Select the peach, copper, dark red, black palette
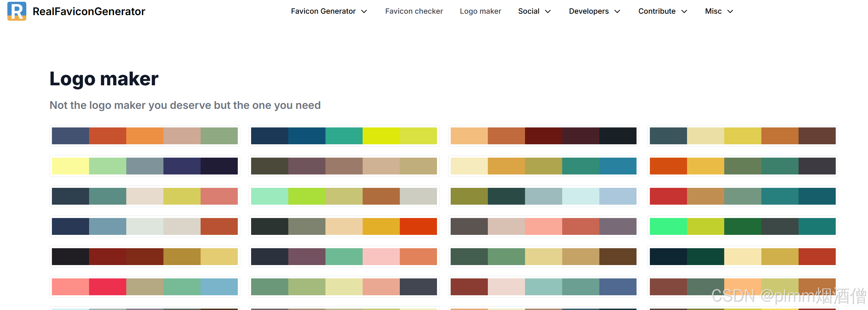The width and height of the screenshot is (868, 310). point(544,136)
